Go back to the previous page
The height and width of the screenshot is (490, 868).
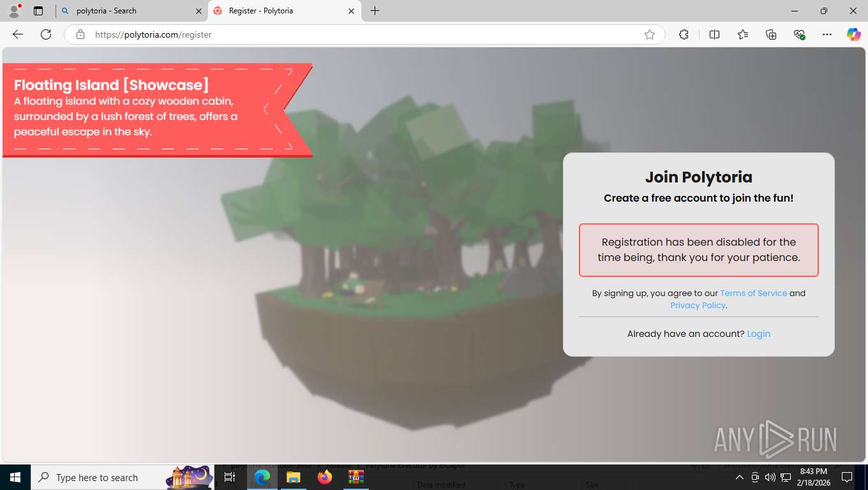click(x=18, y=34)
